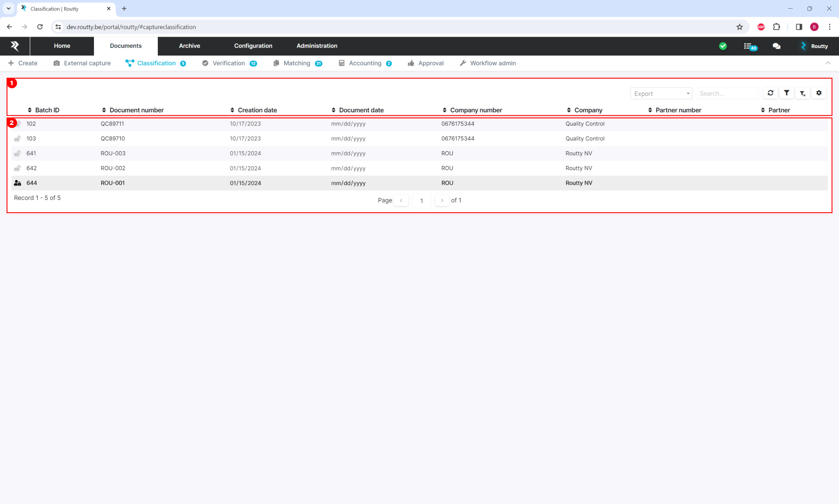Expand the page navigation next arrow

coord(442,200)
